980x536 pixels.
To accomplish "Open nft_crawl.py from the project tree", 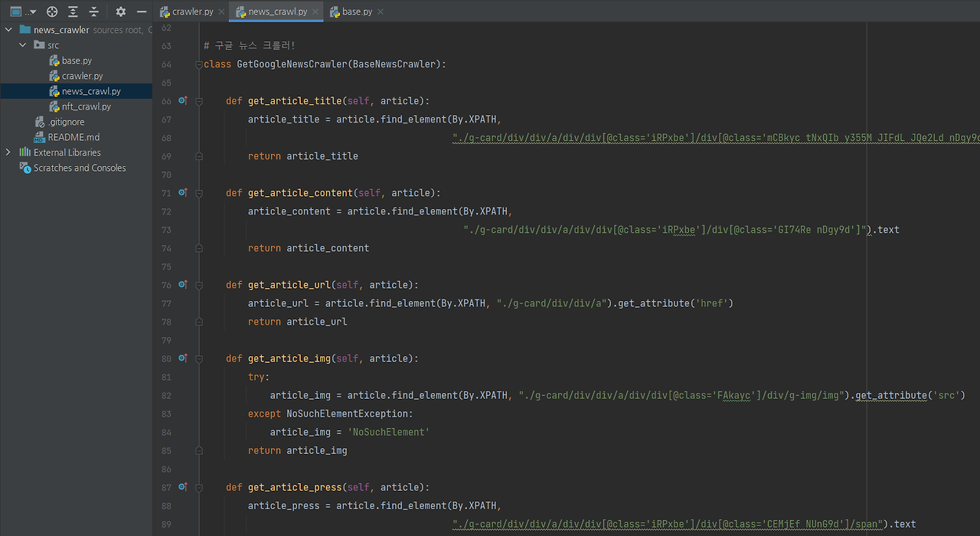I will (87, 106).
